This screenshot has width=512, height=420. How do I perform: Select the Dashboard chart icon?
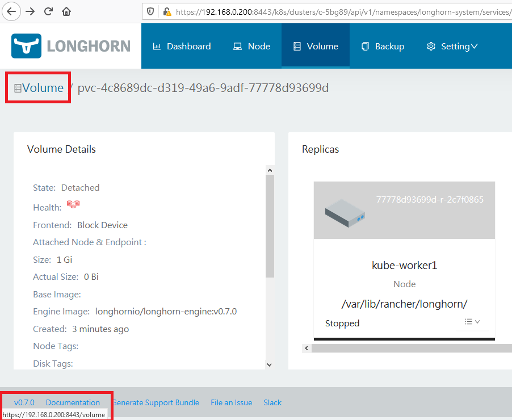(x=157, y=46)
